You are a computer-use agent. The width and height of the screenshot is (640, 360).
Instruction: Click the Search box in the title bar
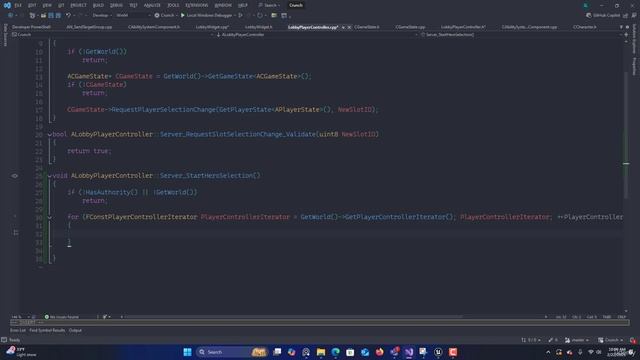[269, 5]
